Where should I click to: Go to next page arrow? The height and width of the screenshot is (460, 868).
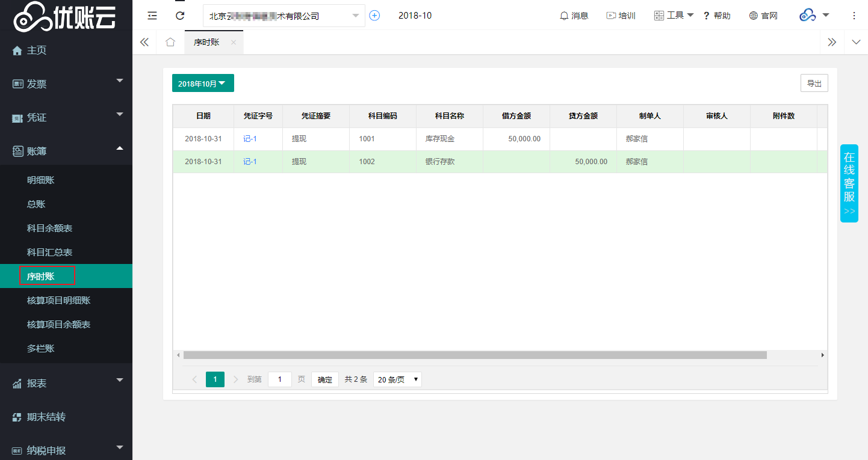point(235,379)
